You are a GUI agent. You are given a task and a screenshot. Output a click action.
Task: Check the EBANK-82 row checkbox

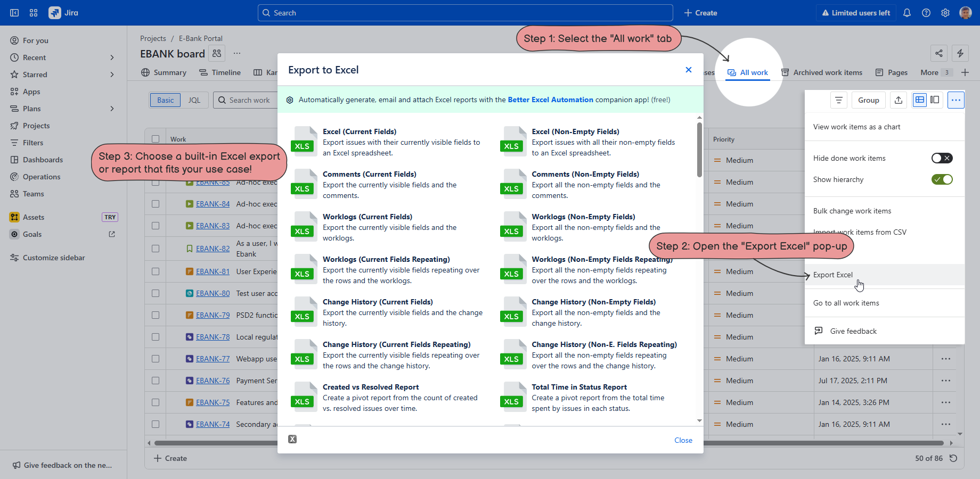156,249
